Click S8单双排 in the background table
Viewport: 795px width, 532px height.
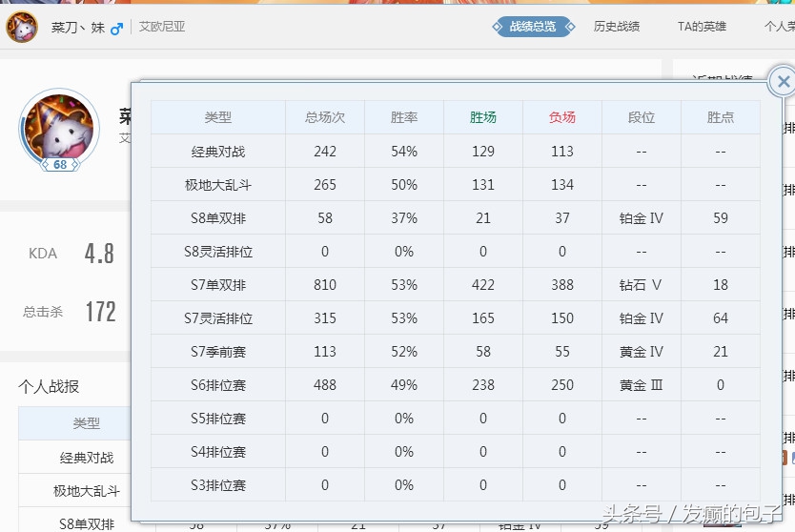(x=86, y=523)
